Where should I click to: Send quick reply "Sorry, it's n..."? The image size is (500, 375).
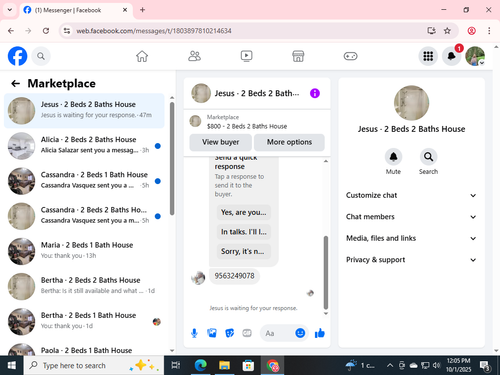[x=244, y=251]
